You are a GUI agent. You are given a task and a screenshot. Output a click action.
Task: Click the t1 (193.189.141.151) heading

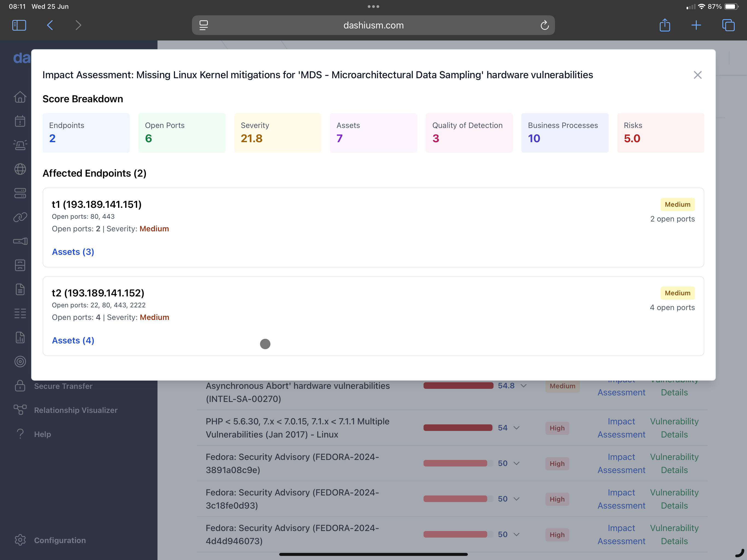click(97, 204)
